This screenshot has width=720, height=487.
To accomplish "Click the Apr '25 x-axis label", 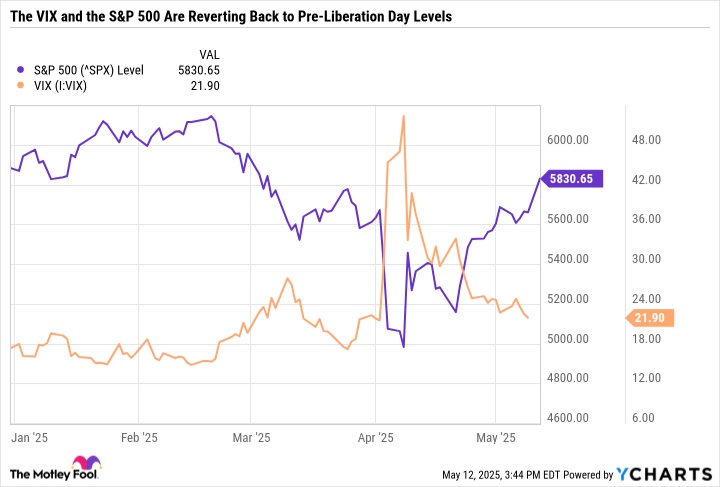I will pos(375,437).
